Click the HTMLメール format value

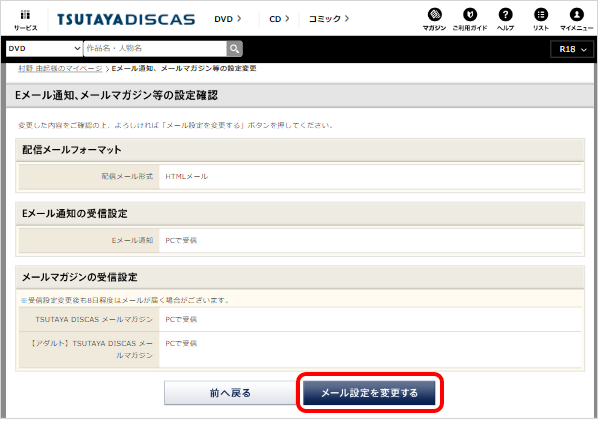tap(186, 177)
